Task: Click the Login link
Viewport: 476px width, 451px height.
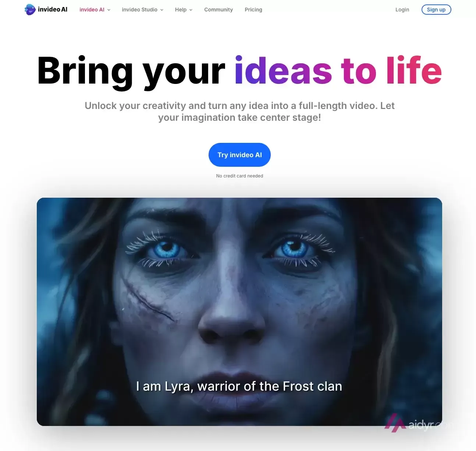Action: coord(402,10)
